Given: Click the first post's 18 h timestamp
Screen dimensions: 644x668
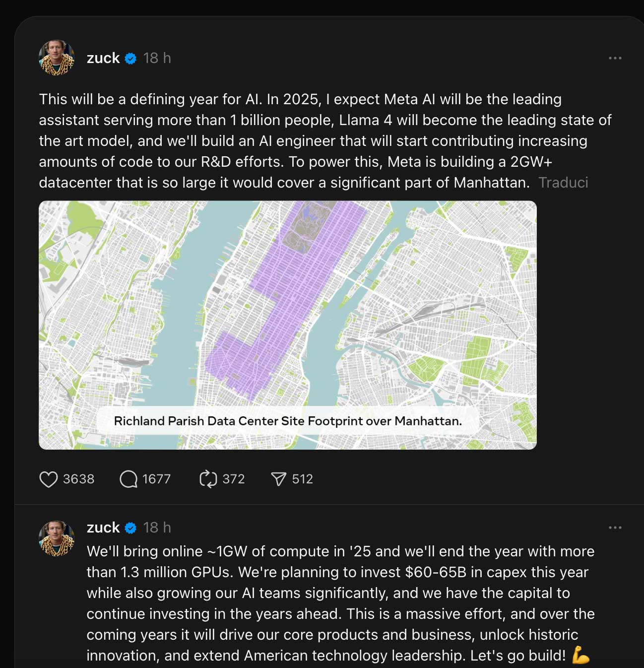Looking at the screenshot, I should [157, 58].
